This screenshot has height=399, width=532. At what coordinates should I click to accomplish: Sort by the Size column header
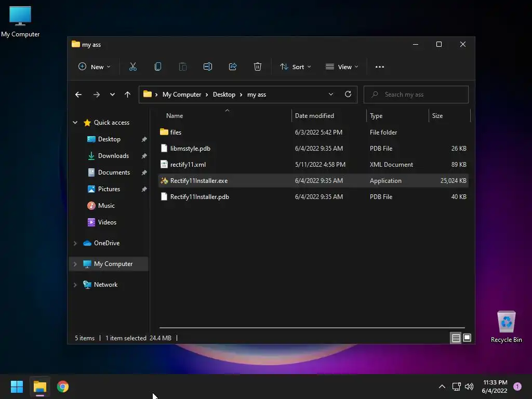437,116
